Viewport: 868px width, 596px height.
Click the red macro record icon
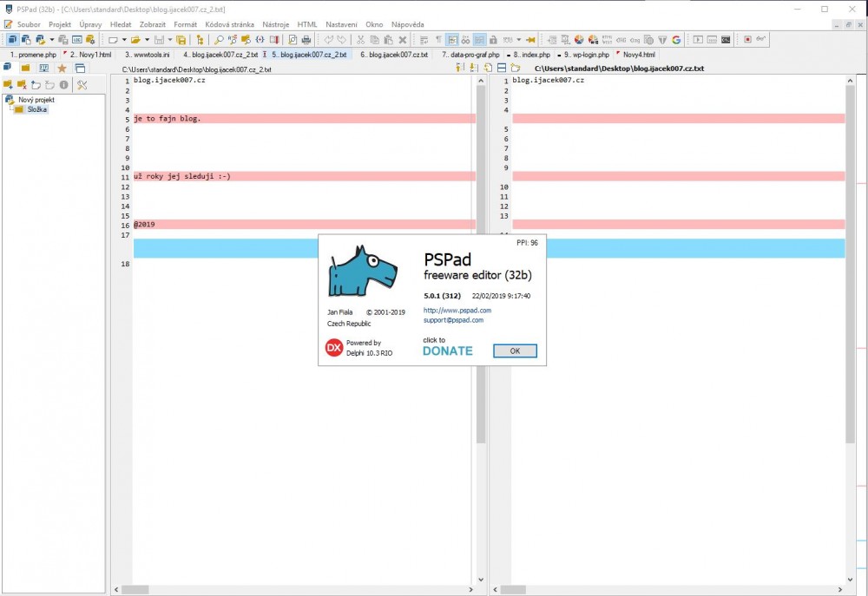click(747, 40)
